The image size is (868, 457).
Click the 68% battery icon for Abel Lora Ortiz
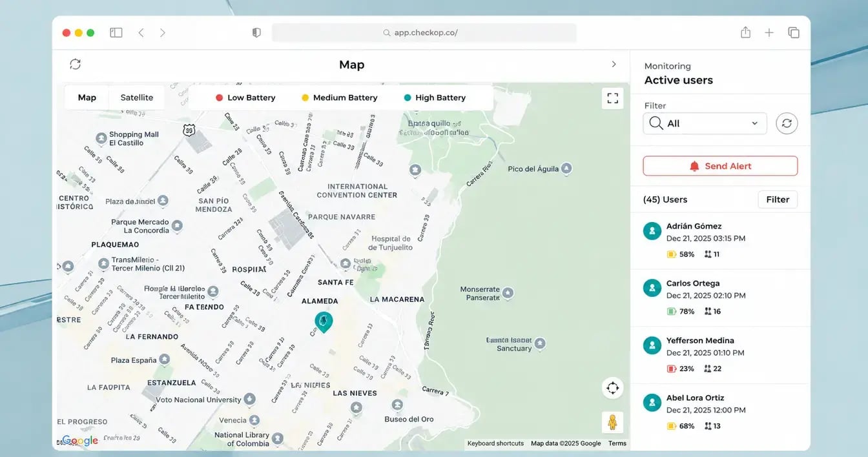click(672, 426)
